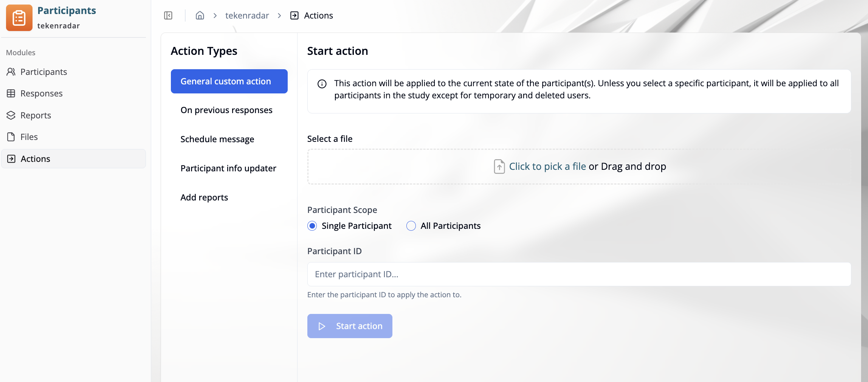
Task: Collapse the sidebar using the panel icon
Action: coord(168,15)
